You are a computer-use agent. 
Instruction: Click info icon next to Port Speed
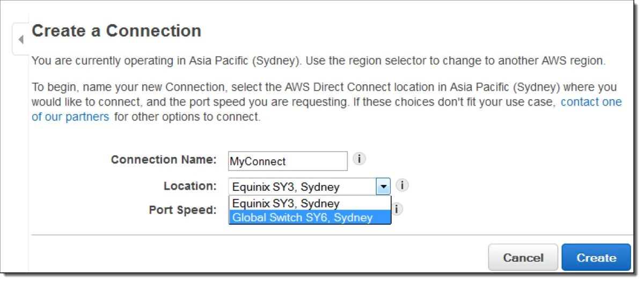click(x=397, y=209)
